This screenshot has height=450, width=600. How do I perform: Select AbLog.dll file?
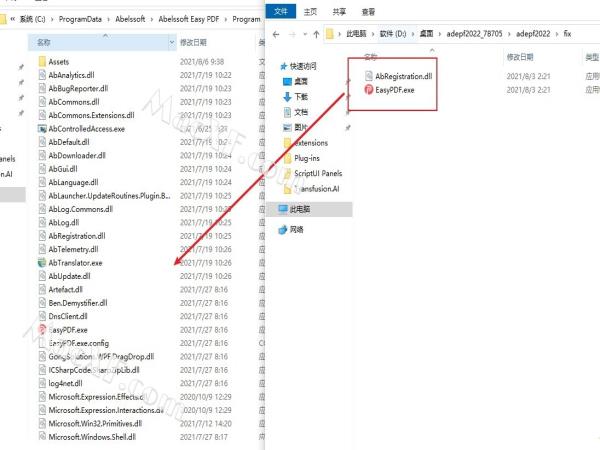tap(64, 222)
